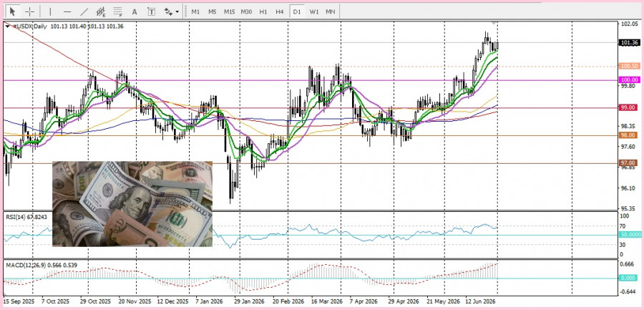Image resolution: width=644 pixels, height=310 pixels.
Task: Select the trendline drawing tool
Action: (84, 11)
